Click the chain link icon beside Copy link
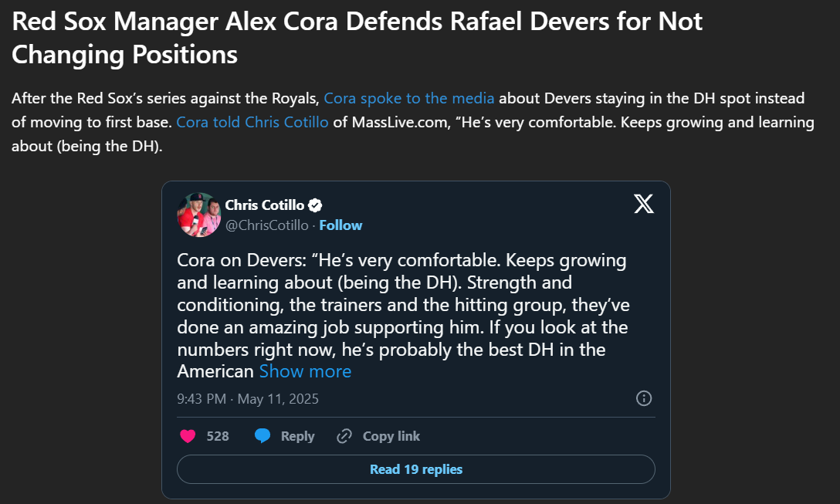This screenshot has width=840, height=504. (x=344, y=436)
